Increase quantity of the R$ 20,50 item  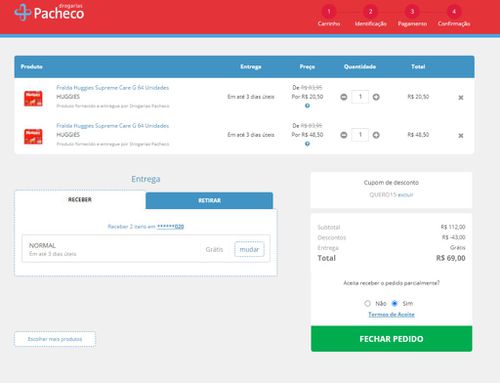(x=376, y=97)
